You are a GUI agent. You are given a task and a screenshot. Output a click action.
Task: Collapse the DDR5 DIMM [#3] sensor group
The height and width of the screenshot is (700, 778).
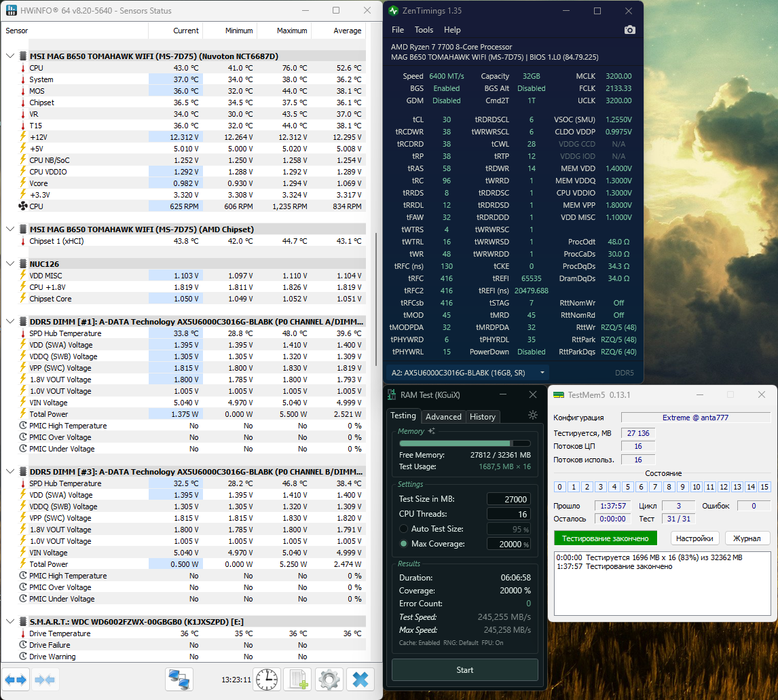point(10,472)
